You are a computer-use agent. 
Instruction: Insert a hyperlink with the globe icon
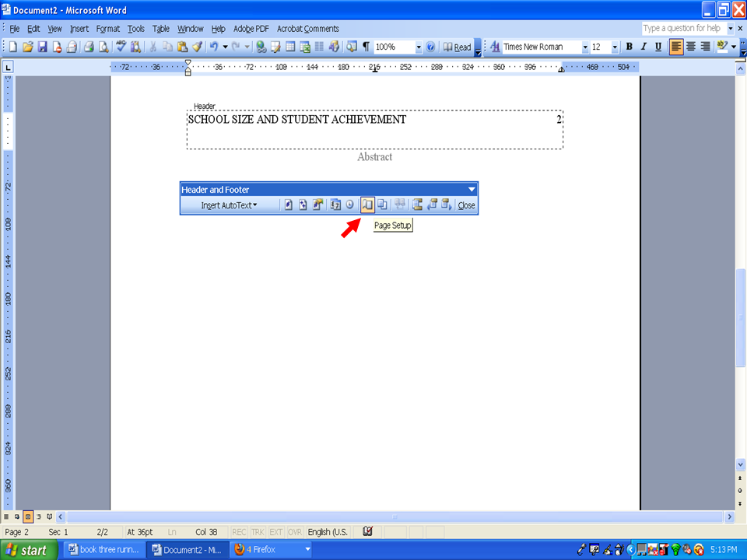261,47
